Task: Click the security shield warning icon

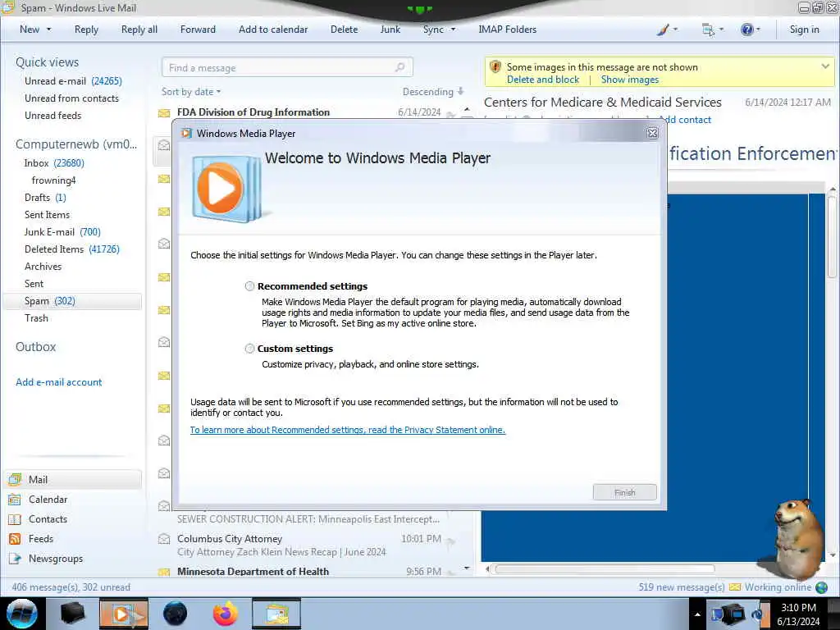Action: coord(495,67)
